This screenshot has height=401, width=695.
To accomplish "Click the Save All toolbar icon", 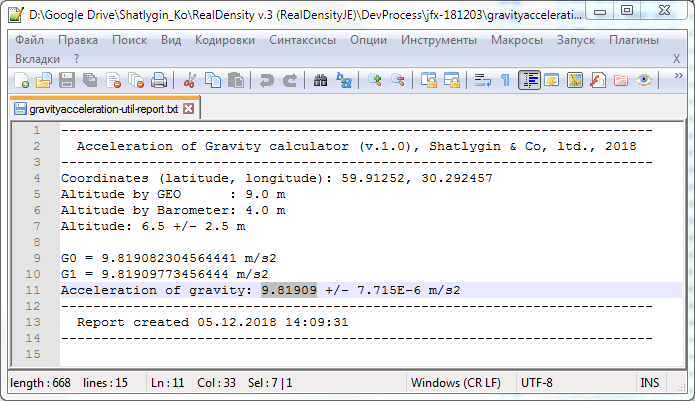I will click(x=90, y=81).
